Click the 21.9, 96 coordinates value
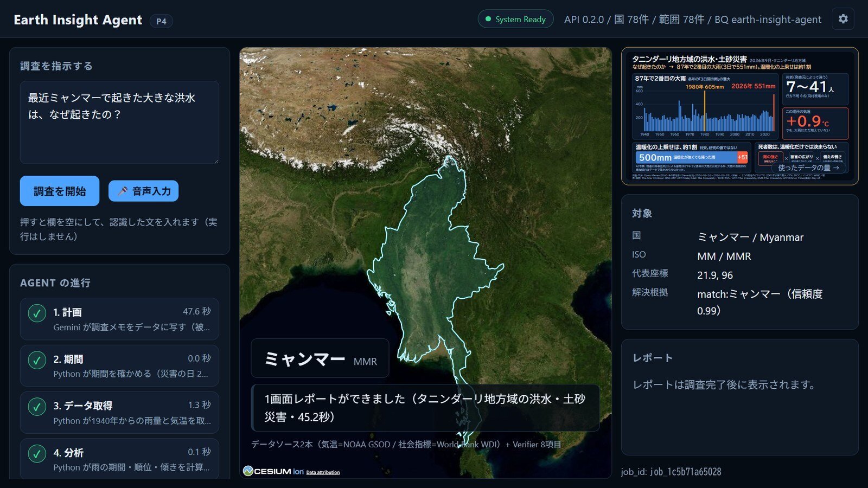The height and width of the screenshot is (488, 868). click(715, 275)
